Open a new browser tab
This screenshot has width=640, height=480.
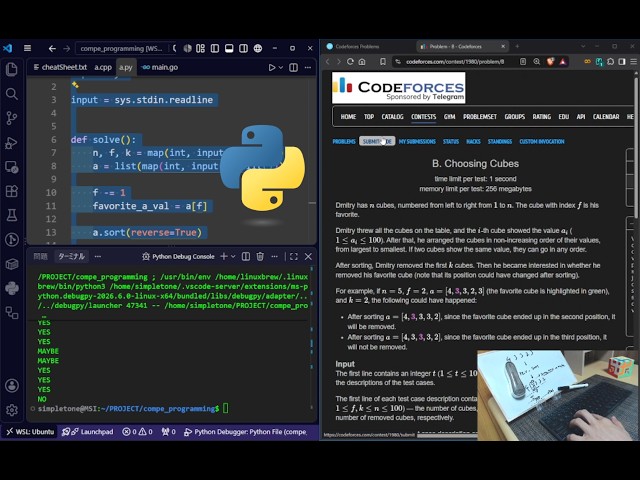click(x=517, y=47)
